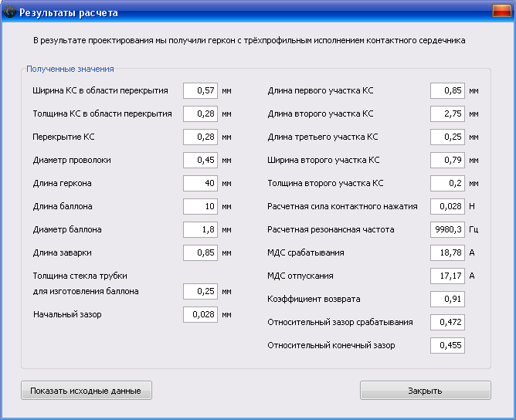Click the label Диаметр баллона
Viewport: 516px width, 420px height.
(x=67, y=229)
